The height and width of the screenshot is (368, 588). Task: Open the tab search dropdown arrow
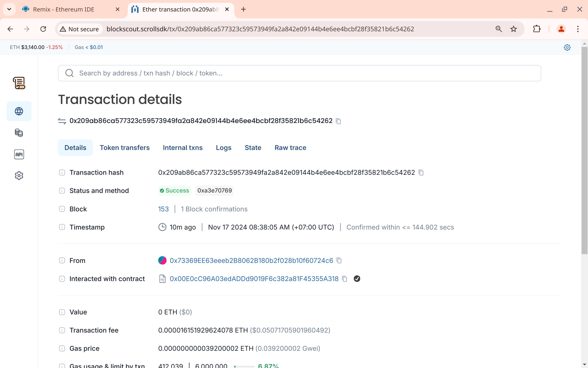pyautogui.click(x=9, y=9)
